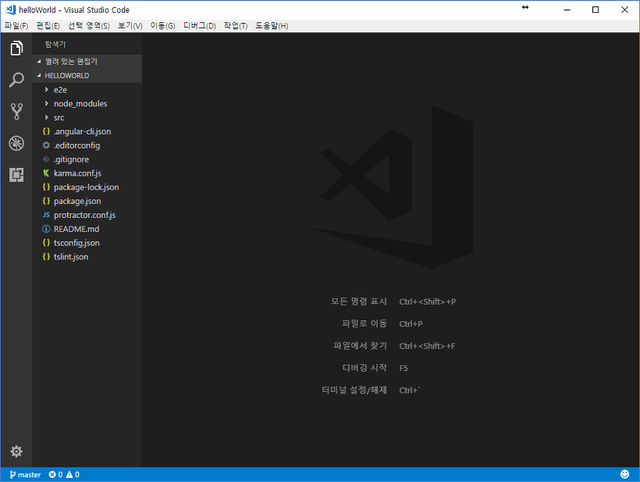Open the Debug view icon

click(16, 143)
